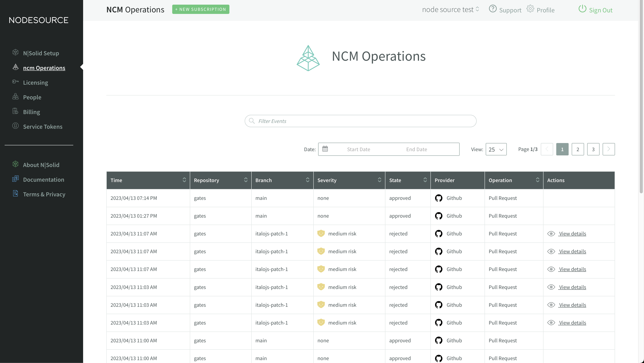
Task: Click the Licensing key icon in sidebar
Action: 15,82
